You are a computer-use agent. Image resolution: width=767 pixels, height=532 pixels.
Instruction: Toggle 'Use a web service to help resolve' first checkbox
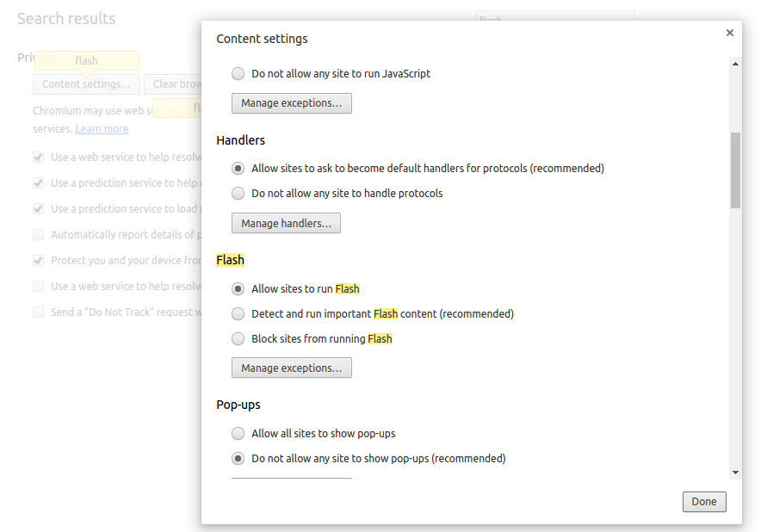point(38,158)
